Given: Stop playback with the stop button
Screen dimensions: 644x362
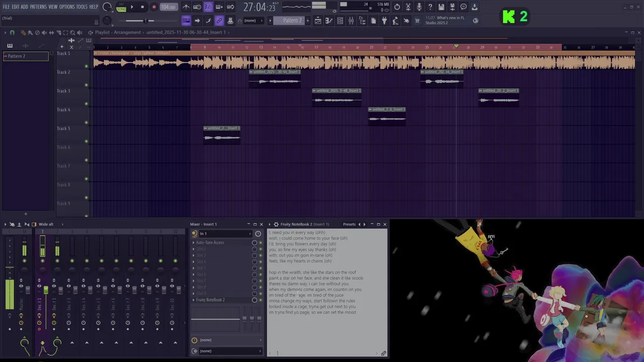Looking at the screenshot, I should click(x=142, y=7).
